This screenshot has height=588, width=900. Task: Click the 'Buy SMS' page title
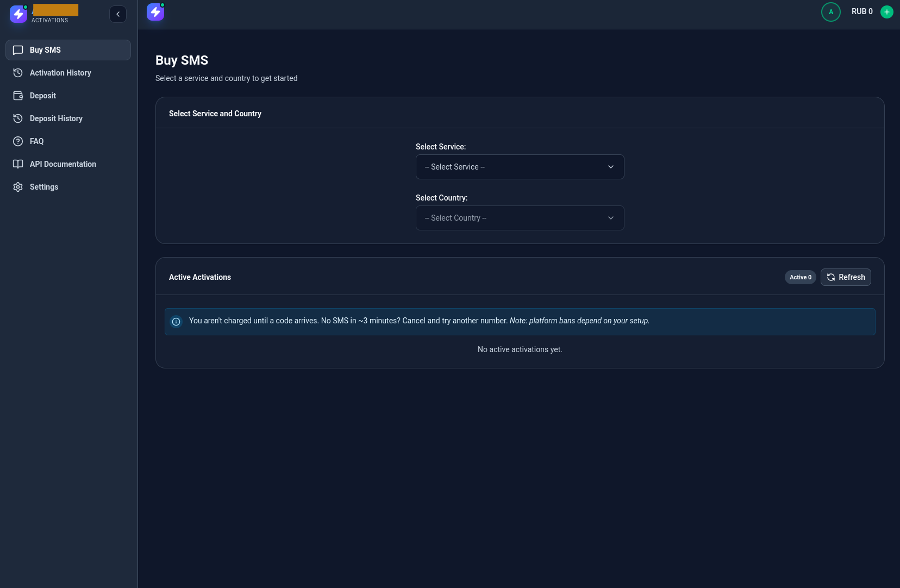182,60
